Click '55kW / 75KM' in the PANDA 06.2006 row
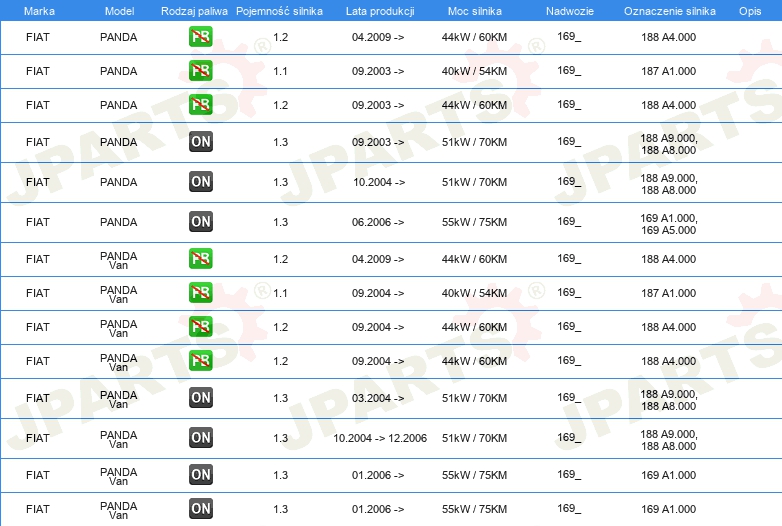 pos(474,222)
